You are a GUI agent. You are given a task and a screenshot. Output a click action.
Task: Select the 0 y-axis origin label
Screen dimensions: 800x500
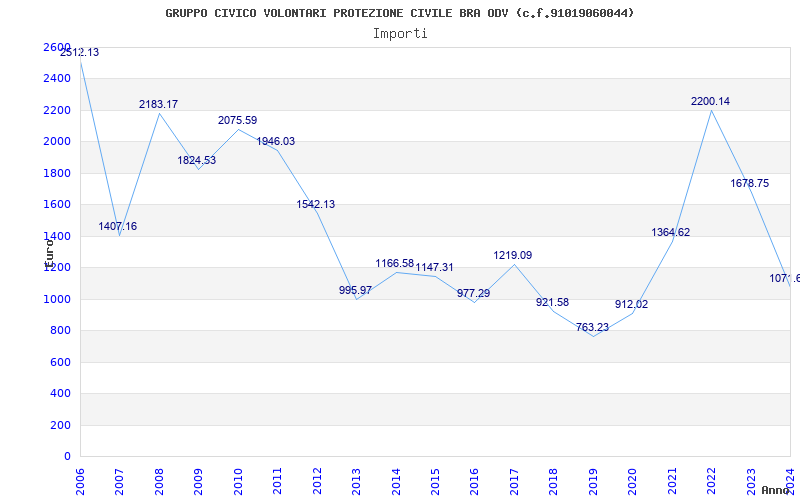(67, 457)
